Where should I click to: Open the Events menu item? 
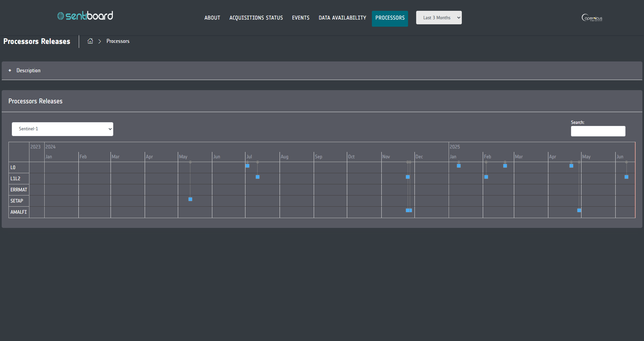click(301, 18)
